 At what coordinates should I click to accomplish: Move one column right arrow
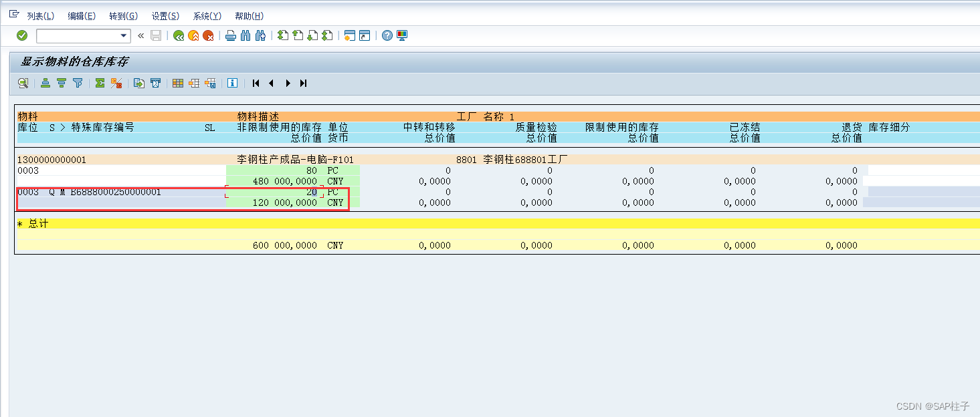tap(288, 83)
